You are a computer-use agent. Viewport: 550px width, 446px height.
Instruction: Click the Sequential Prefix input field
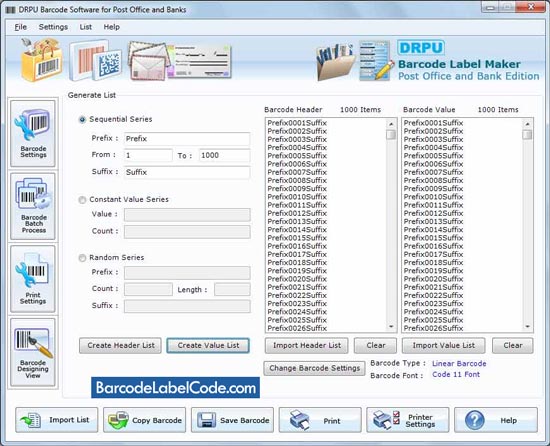[x=187, y=139]
